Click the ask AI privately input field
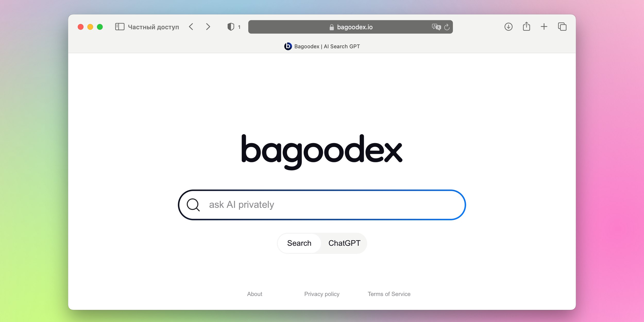 point(321,205)
